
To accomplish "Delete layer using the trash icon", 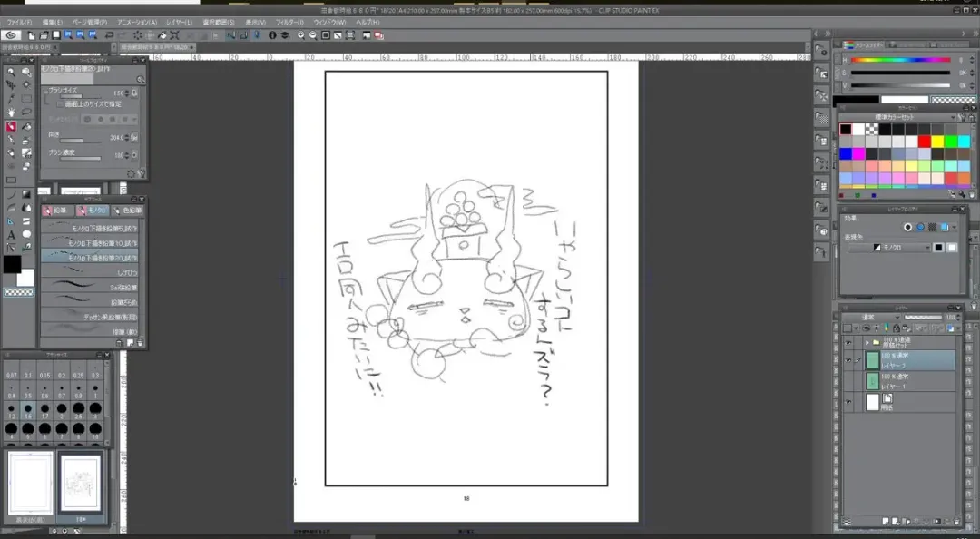I will coord(955,521).
